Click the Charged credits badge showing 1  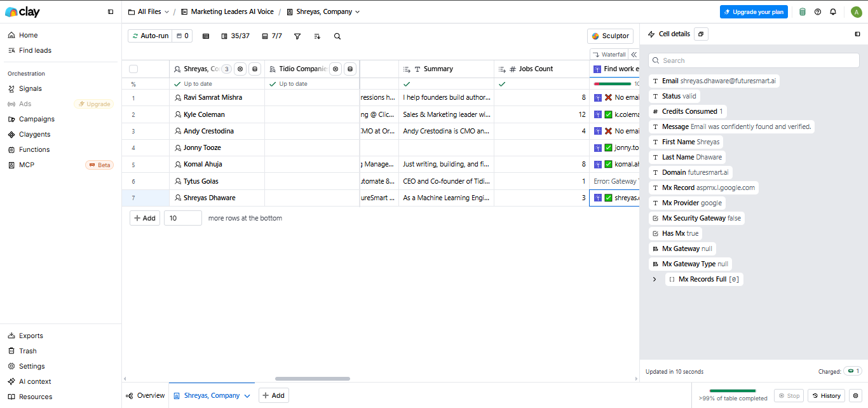(852, 371)
